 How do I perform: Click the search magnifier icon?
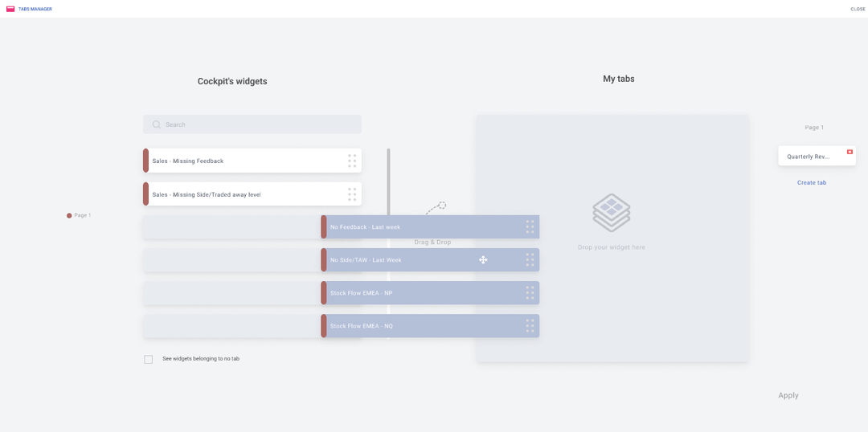point(157,124)
